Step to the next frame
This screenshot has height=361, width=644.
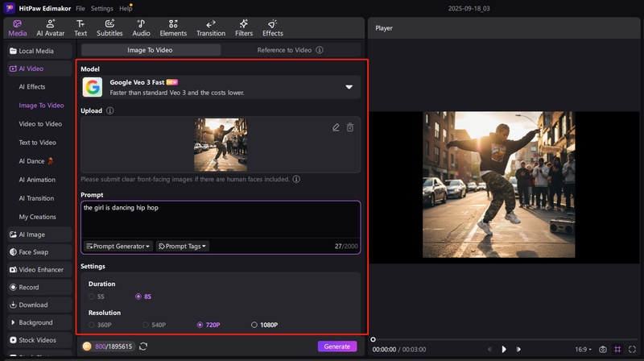click(518, 349)
